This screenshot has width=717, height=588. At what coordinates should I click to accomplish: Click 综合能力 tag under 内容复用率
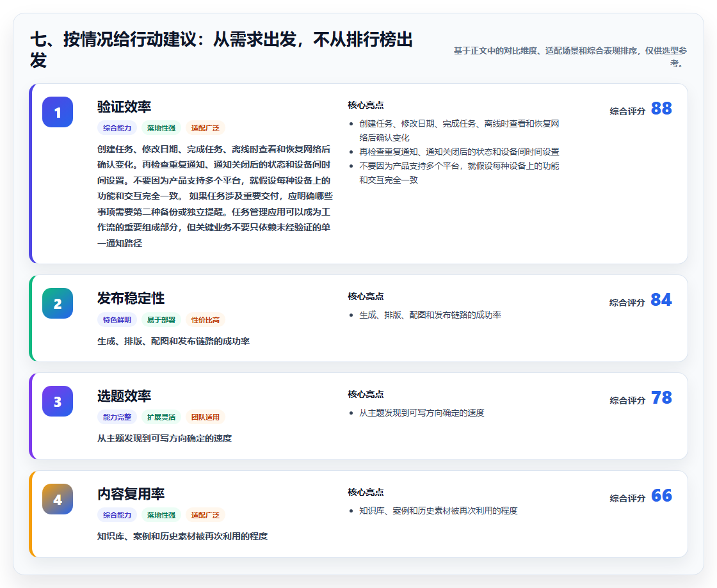(x=117, y=515)
